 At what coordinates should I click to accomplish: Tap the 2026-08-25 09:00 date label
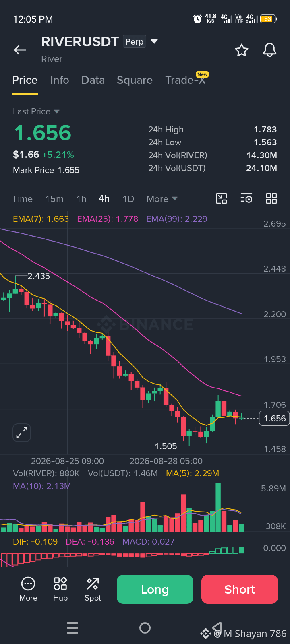[x=67, y=461]
